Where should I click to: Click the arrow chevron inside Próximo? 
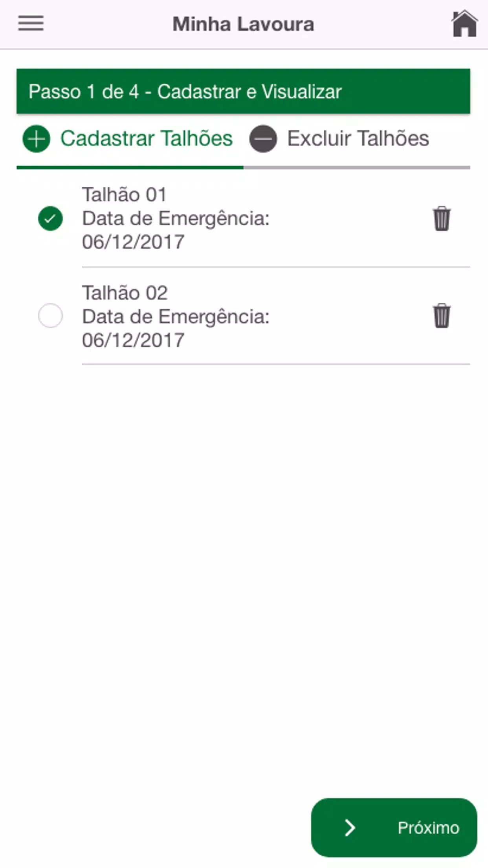(350, 828)
